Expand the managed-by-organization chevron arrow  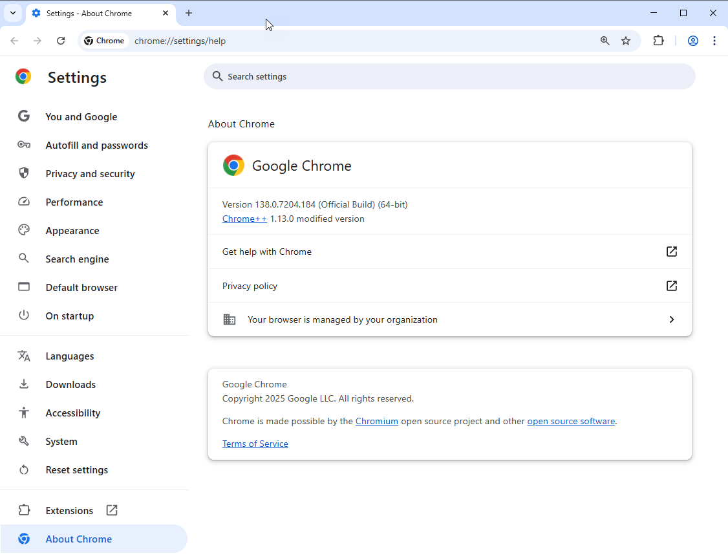671,319
